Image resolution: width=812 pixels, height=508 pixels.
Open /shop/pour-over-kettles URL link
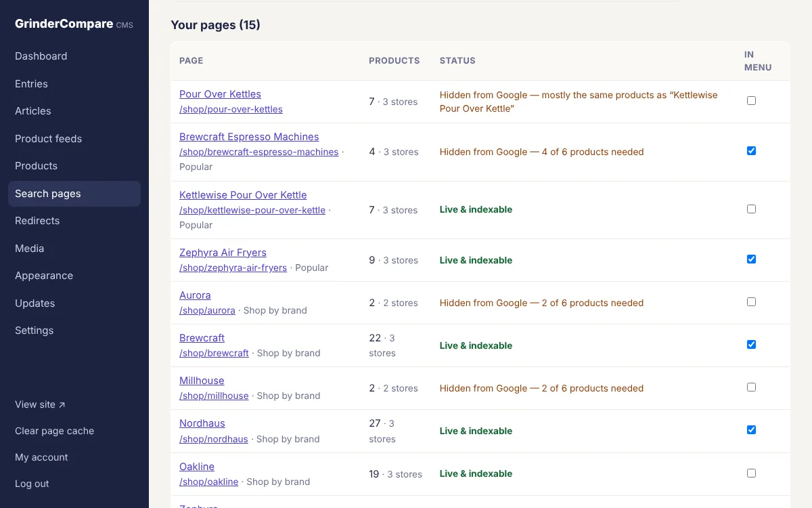(x=231, y=109)
